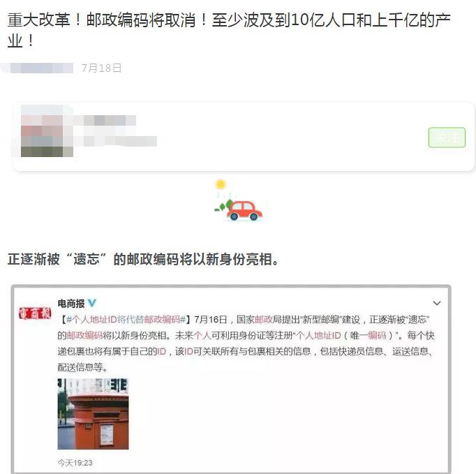Viewport: 476px width, 474px height.
Task: Click highlighted 编码 in 唯一编码
Action: pos(377,335)
